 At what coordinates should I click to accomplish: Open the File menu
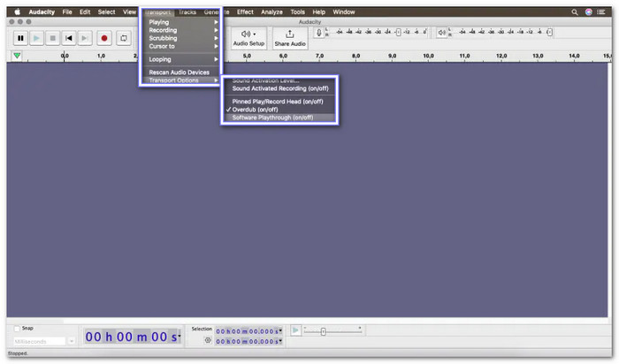click(x=67, y=11)
